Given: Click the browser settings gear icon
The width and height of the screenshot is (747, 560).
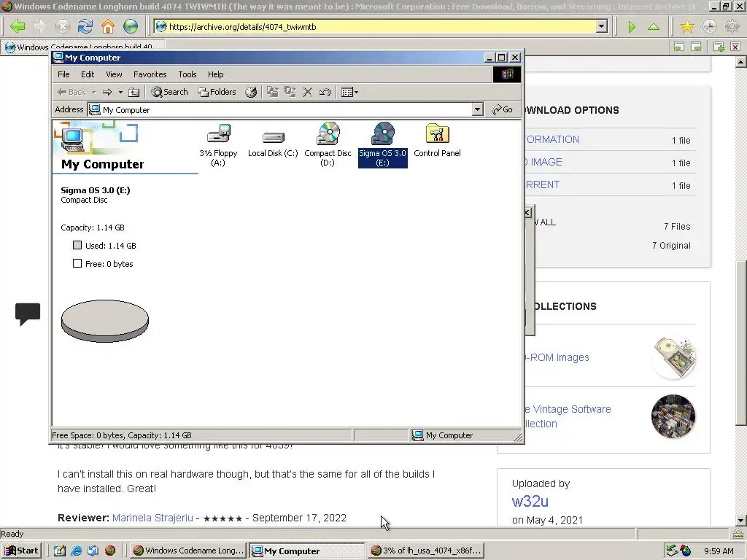Looking at the screenshot, I should click(732, 27).
